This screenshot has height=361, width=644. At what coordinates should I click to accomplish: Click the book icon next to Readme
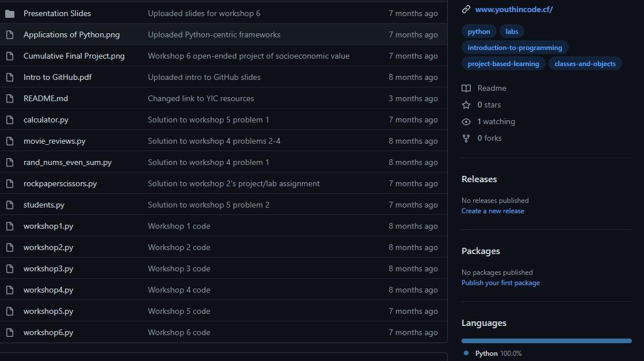tap(466, 88)
